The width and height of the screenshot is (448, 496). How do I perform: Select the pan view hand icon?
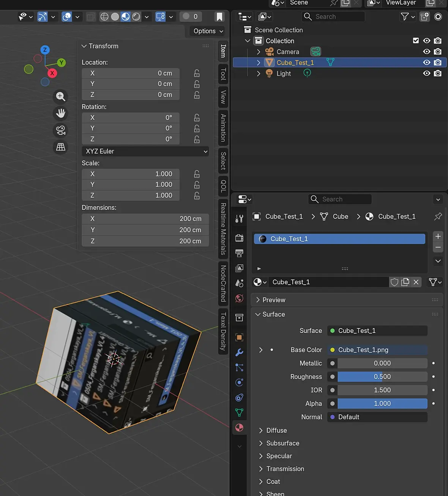tap(61, 113)
